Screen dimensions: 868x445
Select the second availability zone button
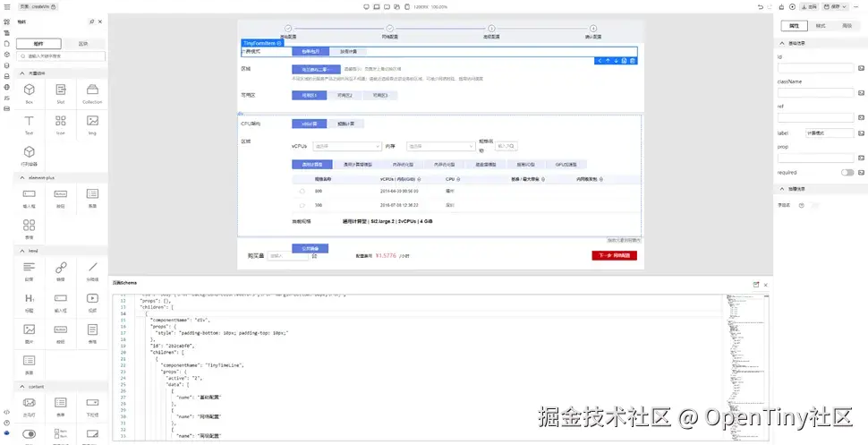[345, 95]
